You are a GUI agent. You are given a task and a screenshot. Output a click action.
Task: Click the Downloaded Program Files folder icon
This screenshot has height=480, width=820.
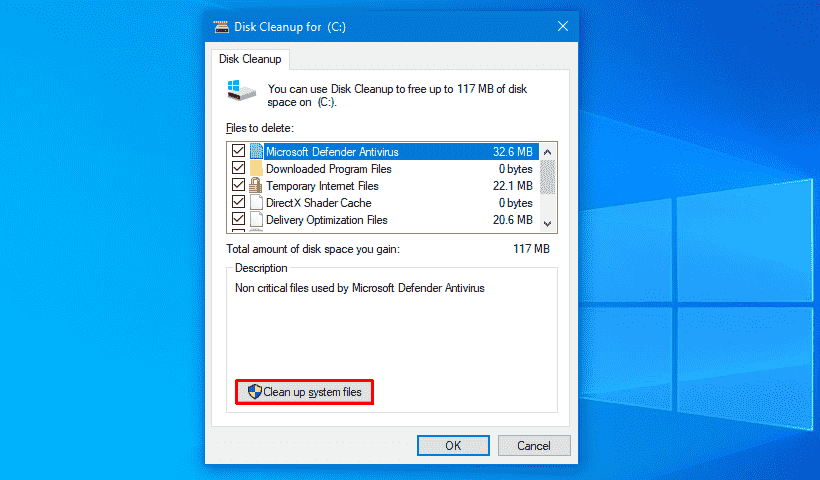click(x=256, y=168)
